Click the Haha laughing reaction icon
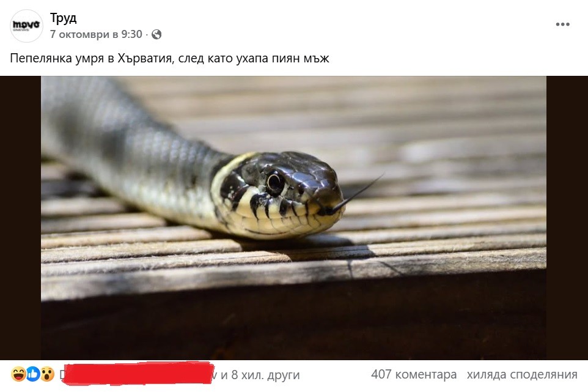 pos(18,374)
